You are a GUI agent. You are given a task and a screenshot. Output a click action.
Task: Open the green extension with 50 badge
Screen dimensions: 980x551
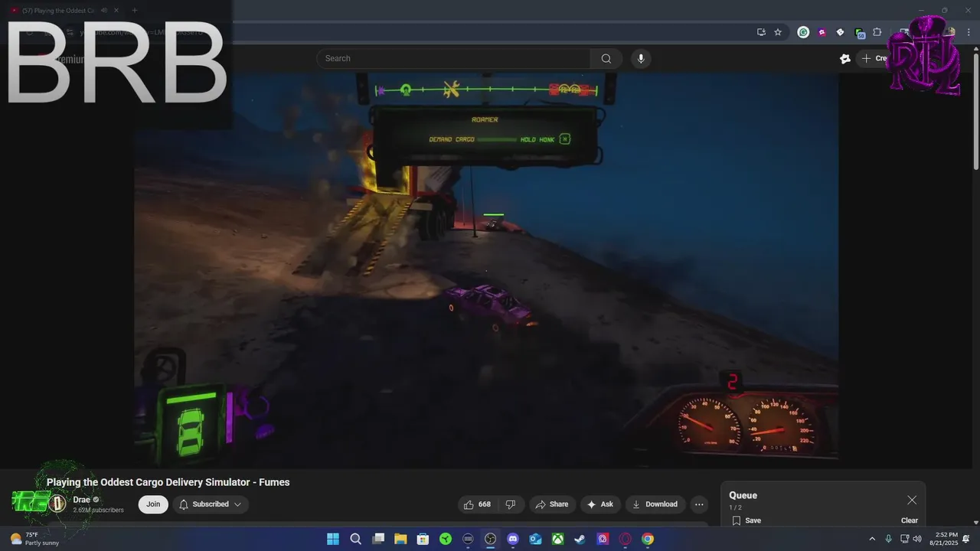point(859,33)
